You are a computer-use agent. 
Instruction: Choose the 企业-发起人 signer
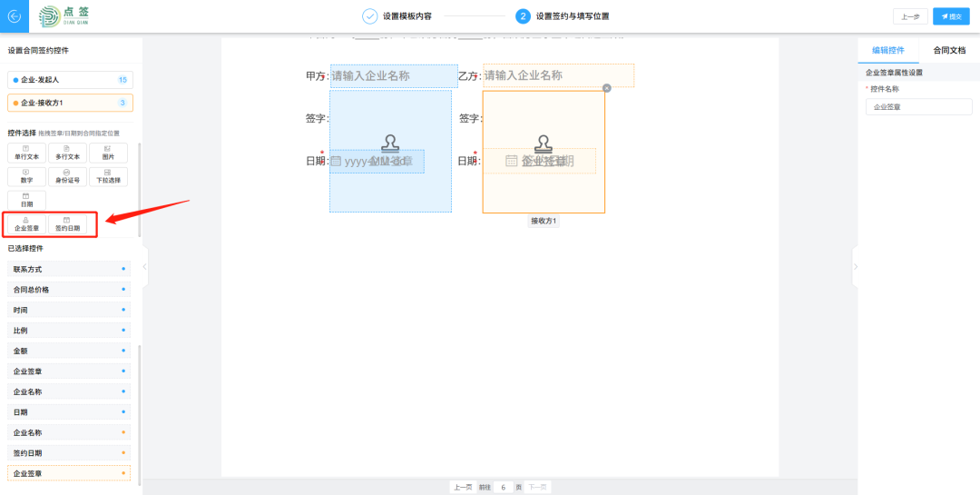[70, 80]
